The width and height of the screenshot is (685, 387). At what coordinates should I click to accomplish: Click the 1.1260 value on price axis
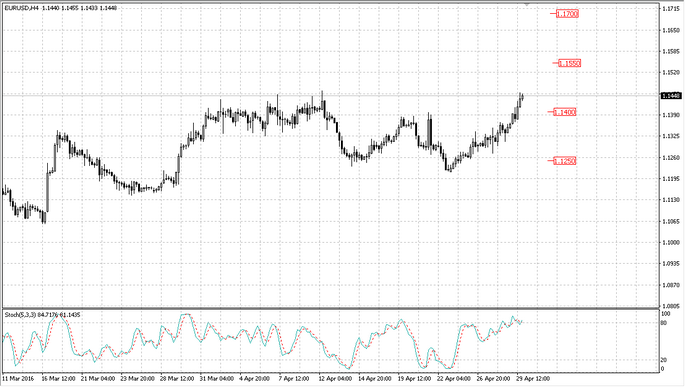pyautogui.click(x=671, y=158)
